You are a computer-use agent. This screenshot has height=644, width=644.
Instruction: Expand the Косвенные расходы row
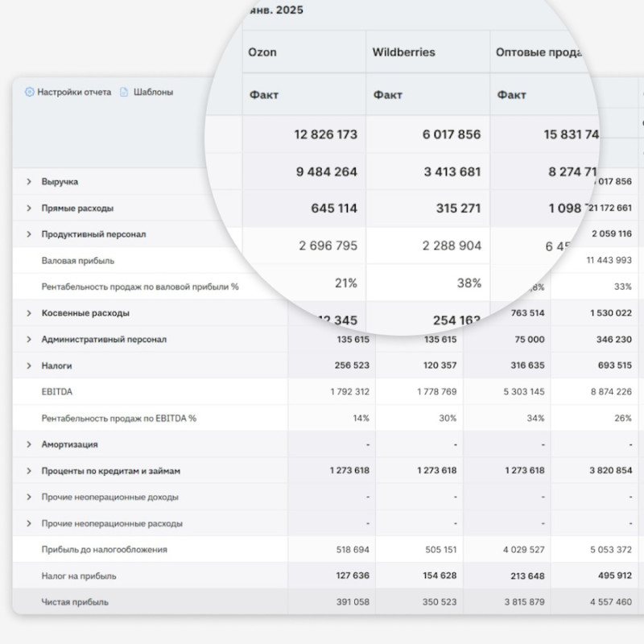pyautogui.click(x=29, y=313)
